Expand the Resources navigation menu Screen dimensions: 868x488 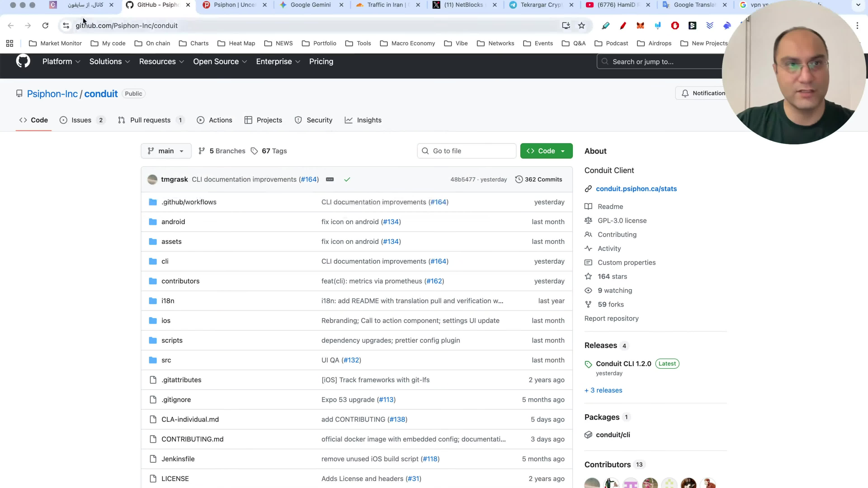click(x=161, y=62)
